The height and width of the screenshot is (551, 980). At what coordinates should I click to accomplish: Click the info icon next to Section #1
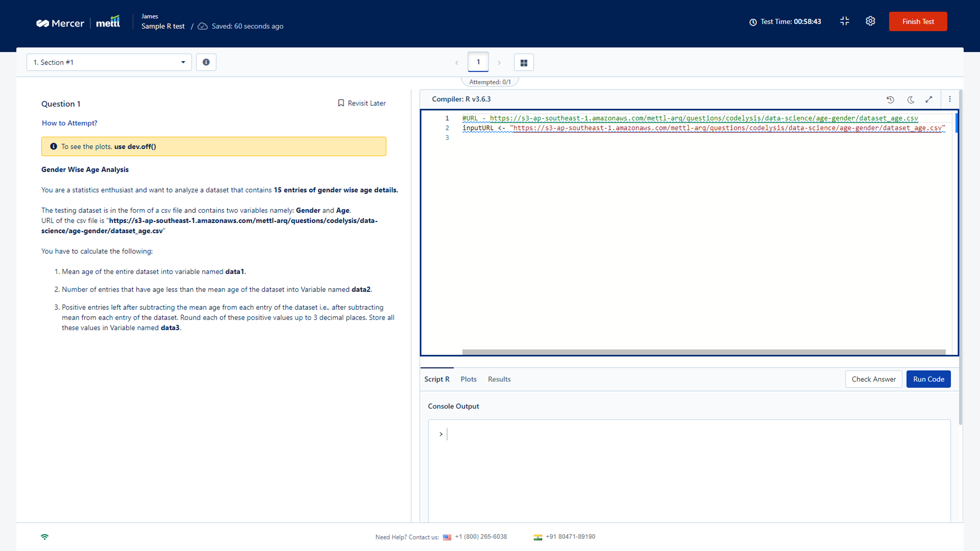tap(207, 62)
